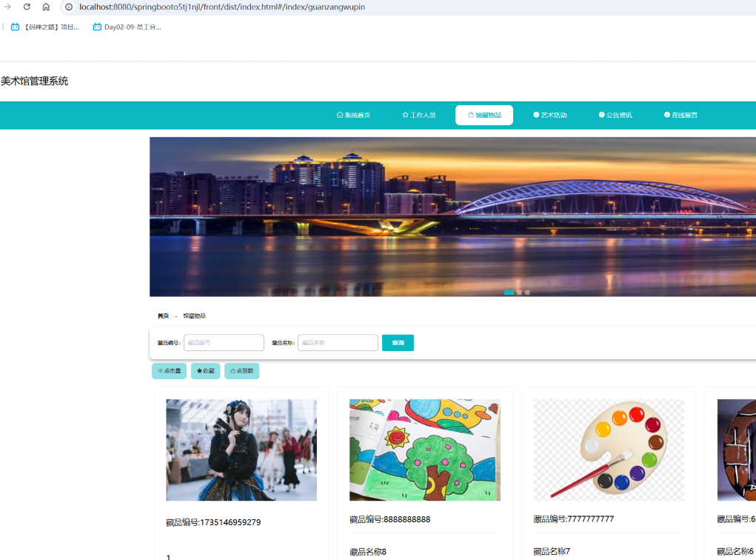Click the 首页 breadcrumb link

(x=163, y=316)
